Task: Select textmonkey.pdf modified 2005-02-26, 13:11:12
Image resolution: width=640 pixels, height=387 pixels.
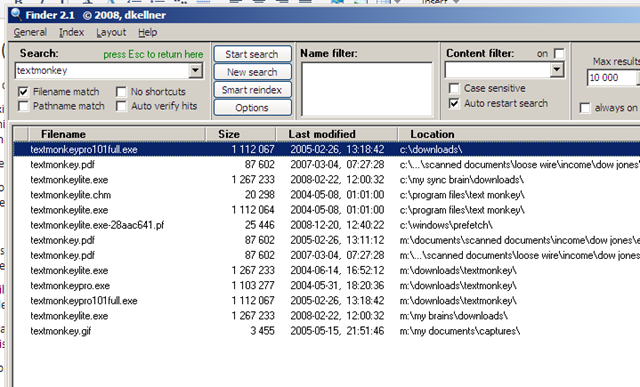Action: point(327,240)
